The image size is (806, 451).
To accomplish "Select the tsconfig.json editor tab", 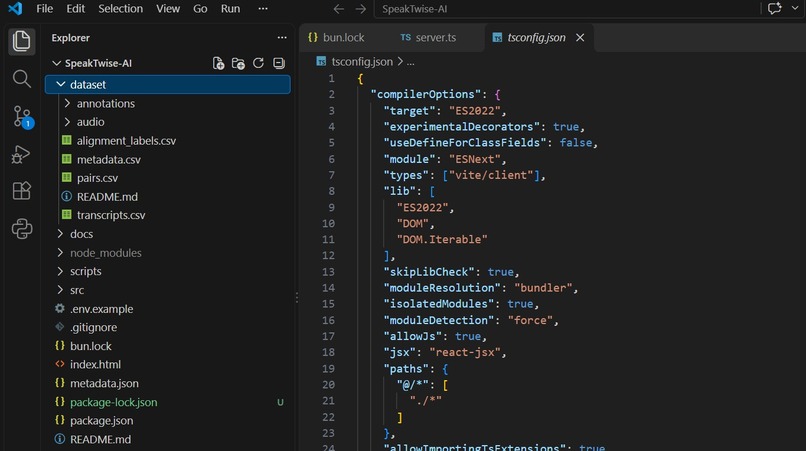I will click(536, 38).
